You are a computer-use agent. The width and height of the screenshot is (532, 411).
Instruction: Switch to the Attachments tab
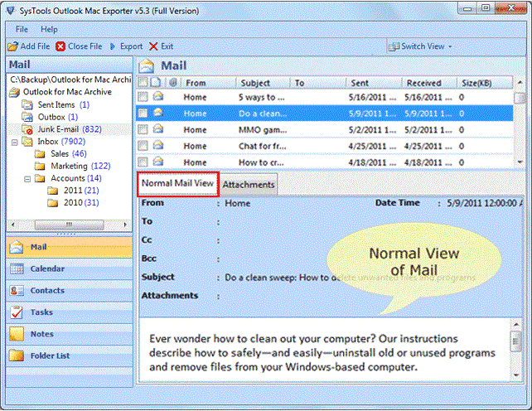[249, 185]
